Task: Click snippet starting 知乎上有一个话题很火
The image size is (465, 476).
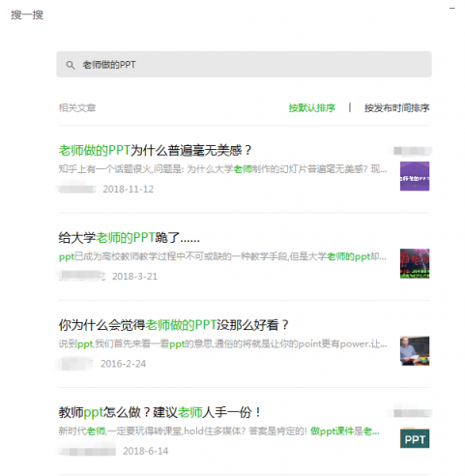Action: 222,169
